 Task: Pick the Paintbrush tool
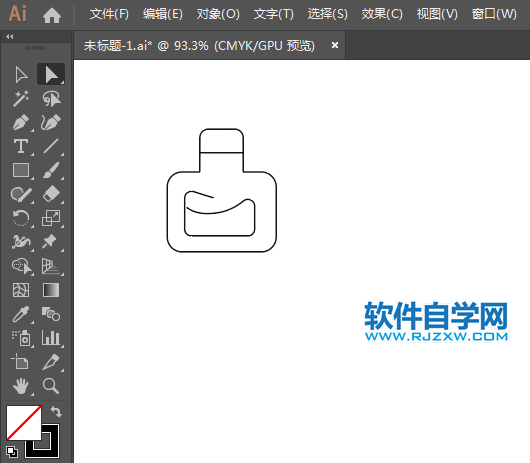click(x=51, y=170)
